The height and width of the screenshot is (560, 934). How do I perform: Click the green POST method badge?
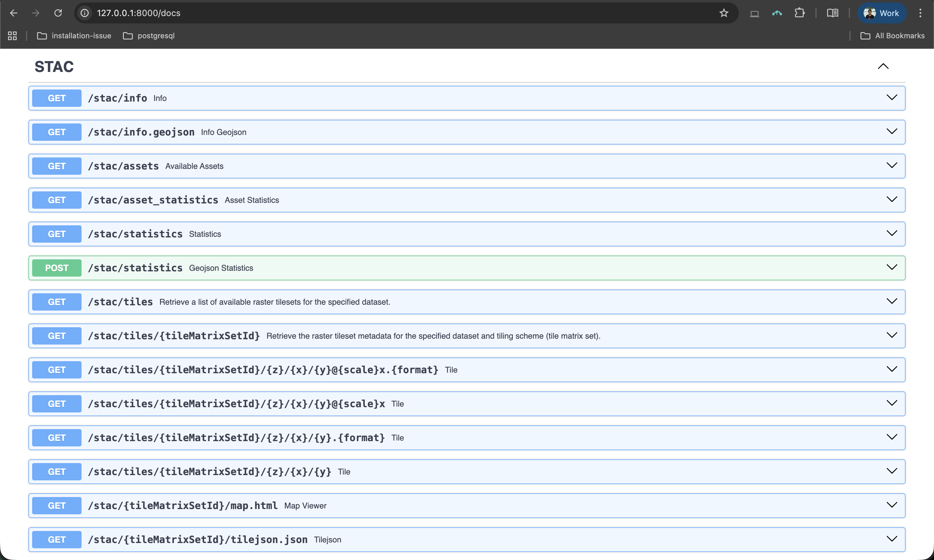click(x=57, y=268)
